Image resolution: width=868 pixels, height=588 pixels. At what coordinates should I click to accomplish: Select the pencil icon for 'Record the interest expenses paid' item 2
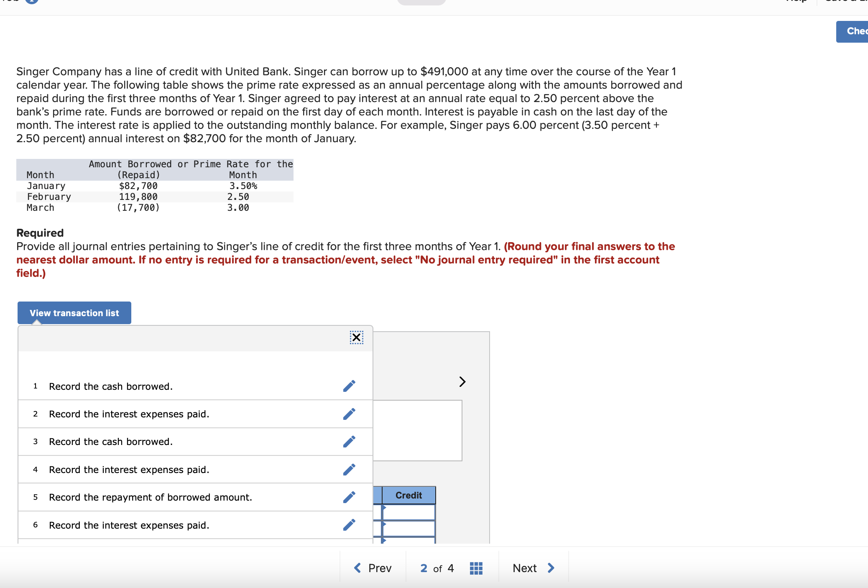[349, 414]
